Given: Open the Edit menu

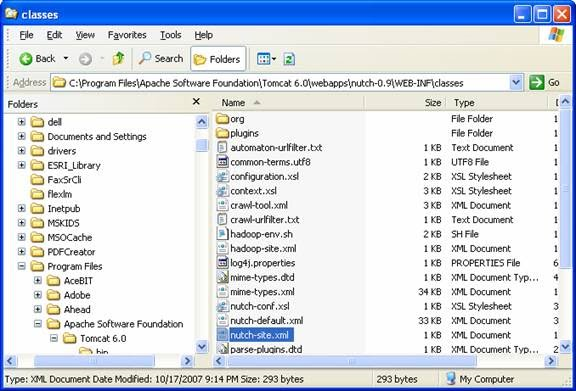Looking at the screenshot, I should (54, 35).
